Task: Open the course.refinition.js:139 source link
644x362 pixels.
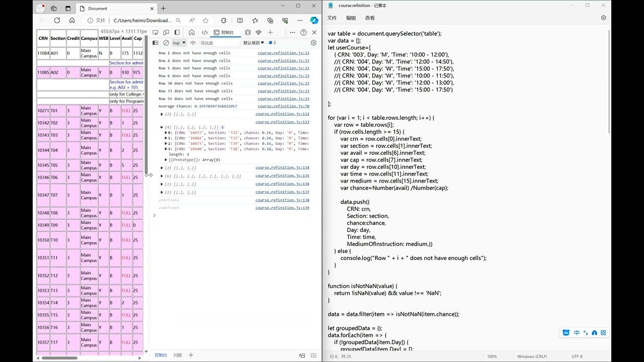Action: pos(282,208)
